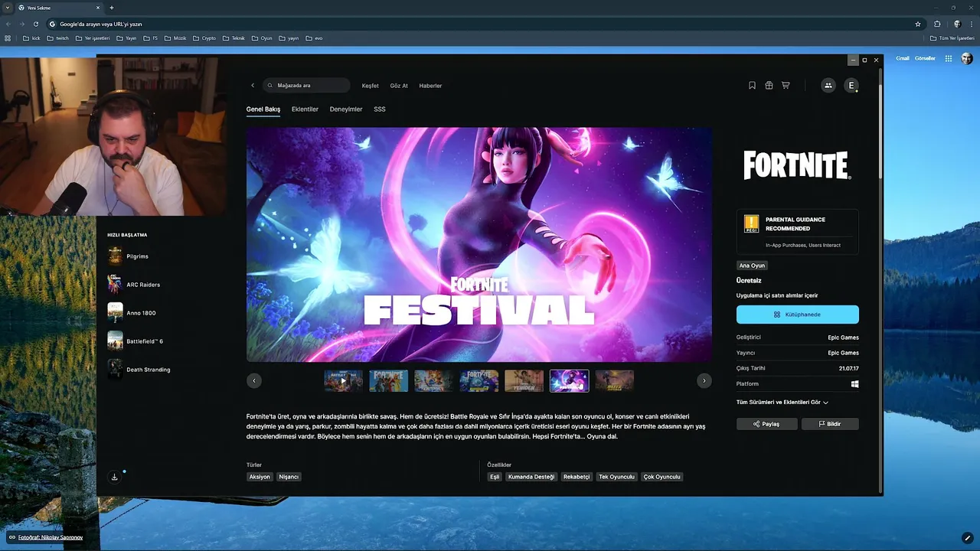The height and width of the screenshot is (551, 980).
Task: Open Chrome bookmarks apps grid icon
Action: pos(8,38)
